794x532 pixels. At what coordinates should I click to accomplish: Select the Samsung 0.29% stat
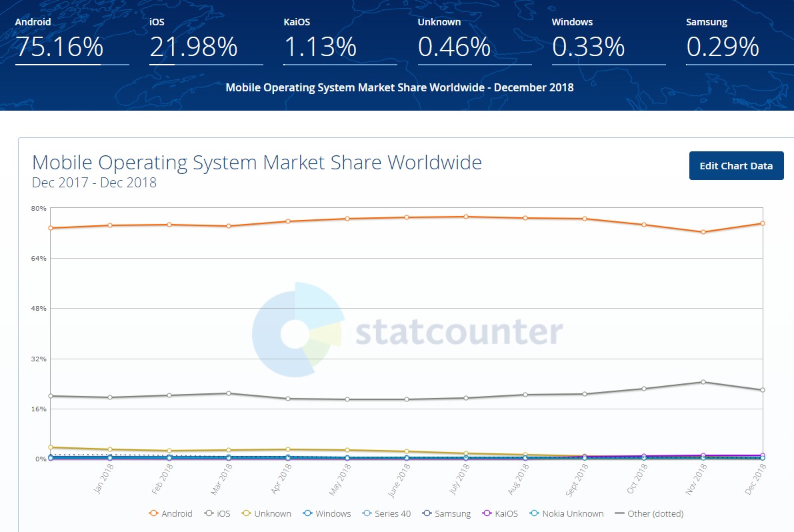point(740,41)
